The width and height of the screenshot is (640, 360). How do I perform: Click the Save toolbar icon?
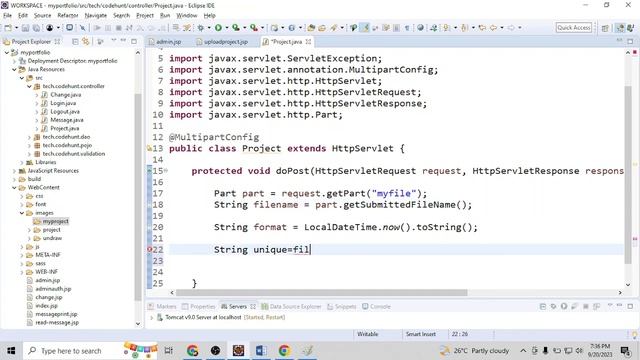25,28
